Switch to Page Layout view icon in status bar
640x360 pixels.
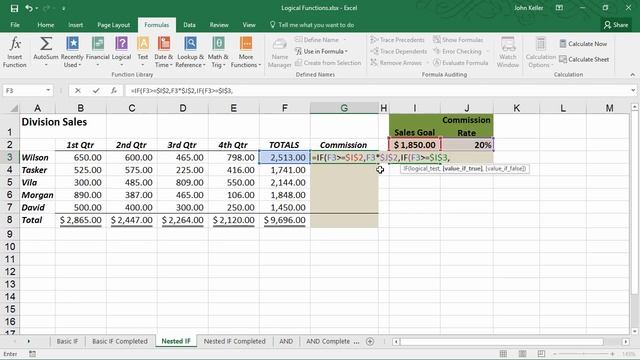pos(522,354)
